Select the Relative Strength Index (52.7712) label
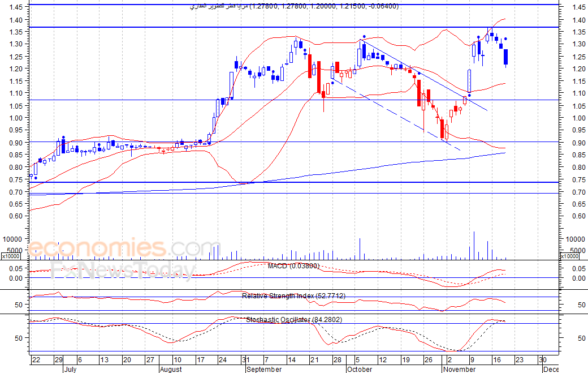This screenshot has width=588, height=373. (293, 296)
